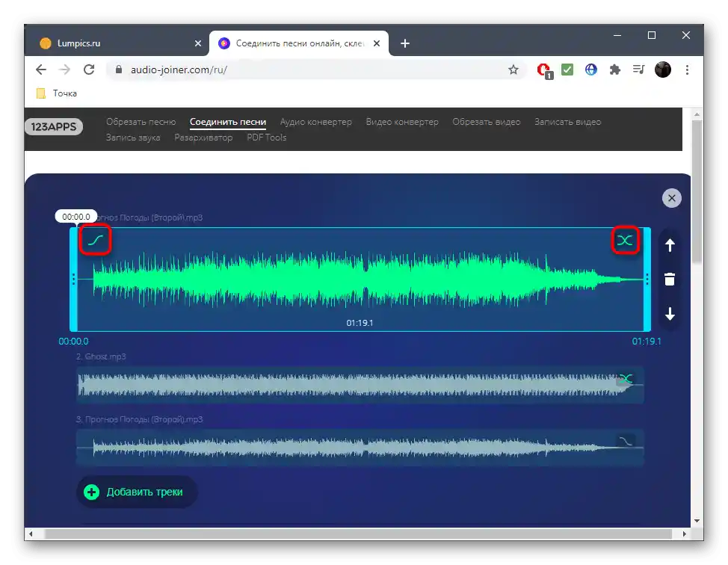Open the media control playlist icon
This screenshot has width=728, height=565.
click(638, 70)
